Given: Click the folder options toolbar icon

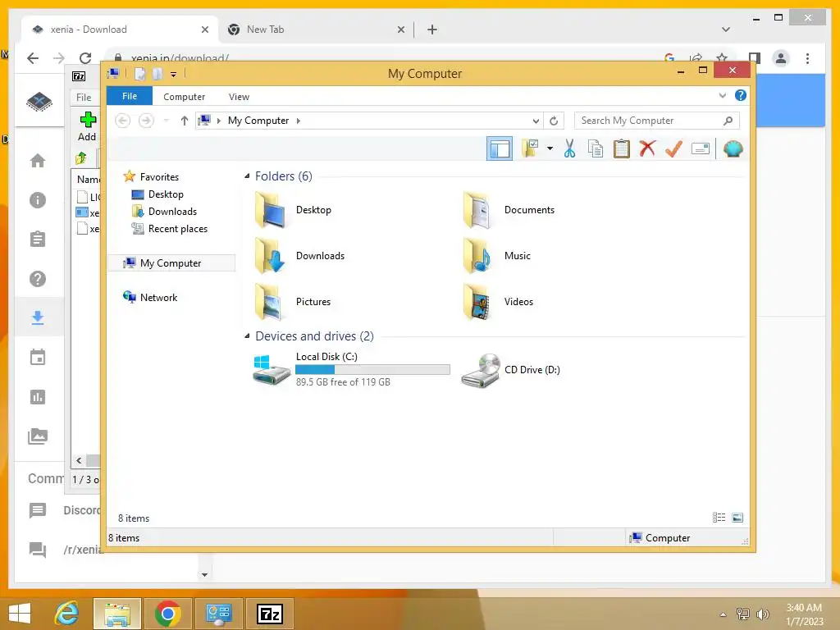Looking at the screenshot, I should [x=531, y=148].
